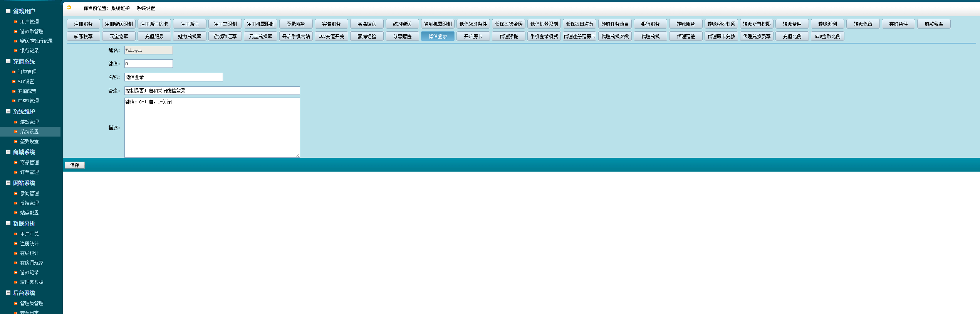Switch to the 注册赠送限制 settings tab
Viewport: 980px width, 314px height.
[119, 24]
